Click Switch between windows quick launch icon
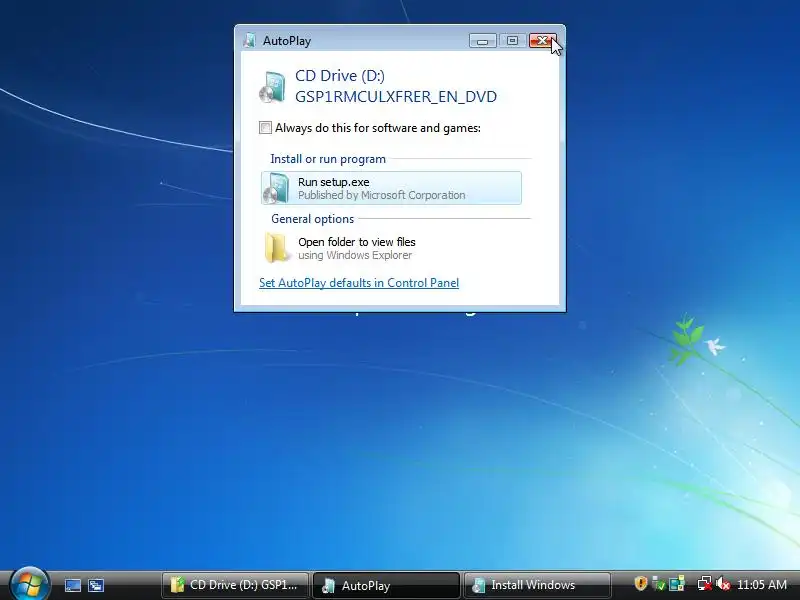The height and width of the screenshot is (600, 800). click(96, 585)
